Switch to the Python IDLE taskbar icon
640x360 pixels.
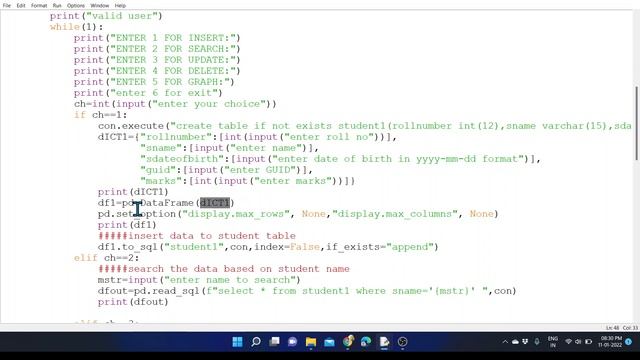point(384,342)
